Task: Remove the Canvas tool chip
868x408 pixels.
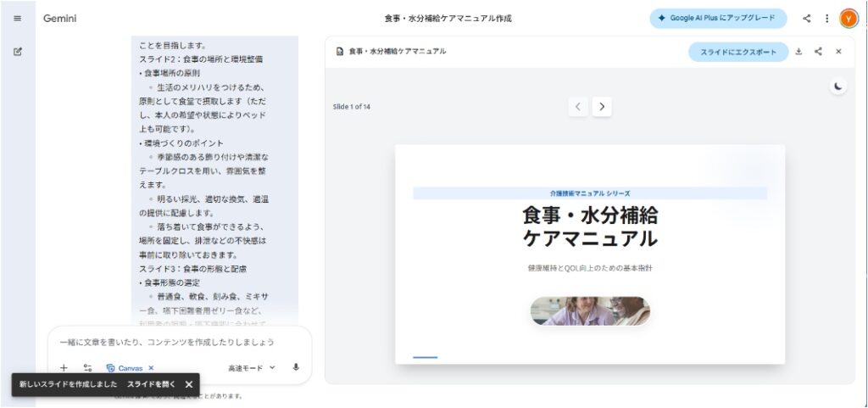Action: [x=152, y=368]
